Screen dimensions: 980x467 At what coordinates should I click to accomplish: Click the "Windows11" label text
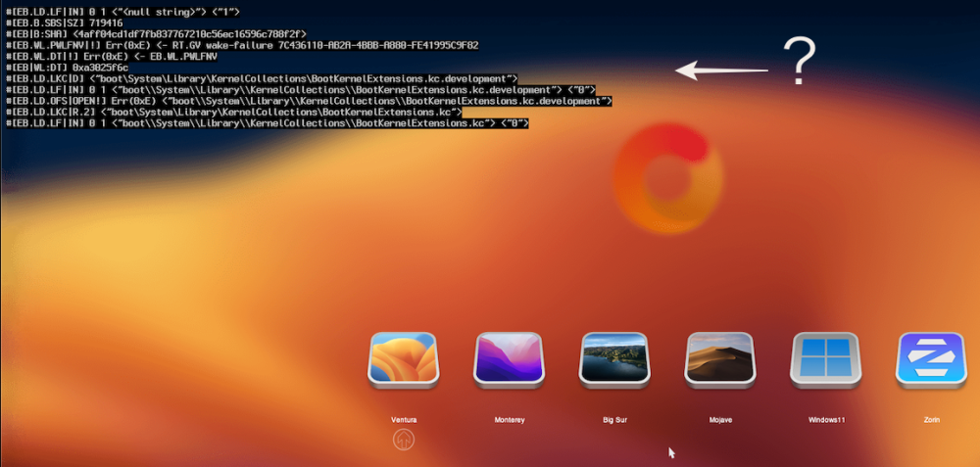pyautogui.click(x=826, y=420)
